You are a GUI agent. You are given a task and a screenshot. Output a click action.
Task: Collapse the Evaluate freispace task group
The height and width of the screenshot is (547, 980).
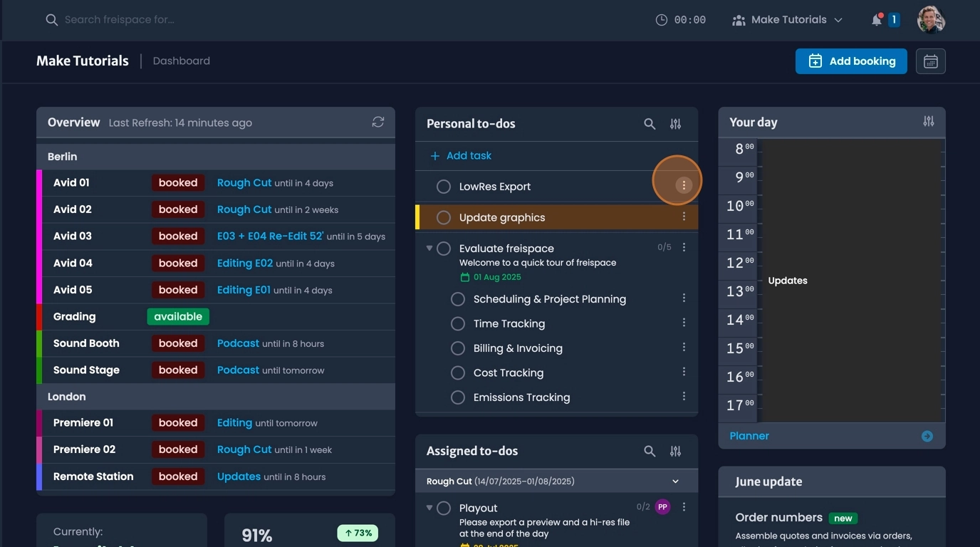[428, 248]
